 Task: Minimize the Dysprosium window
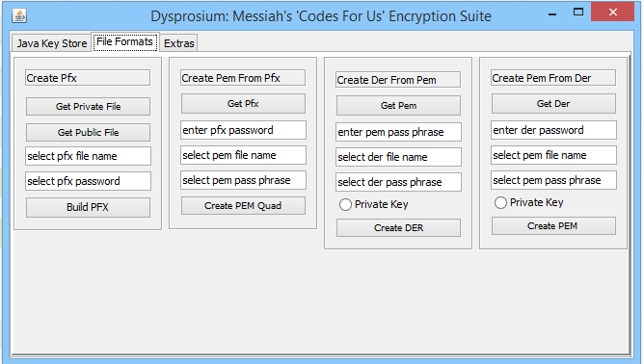click(x=552, y=13)
